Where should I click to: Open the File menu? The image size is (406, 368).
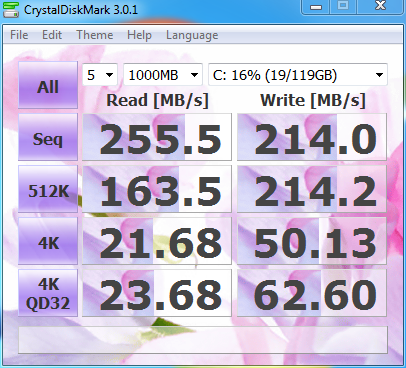tap(19, 35)
